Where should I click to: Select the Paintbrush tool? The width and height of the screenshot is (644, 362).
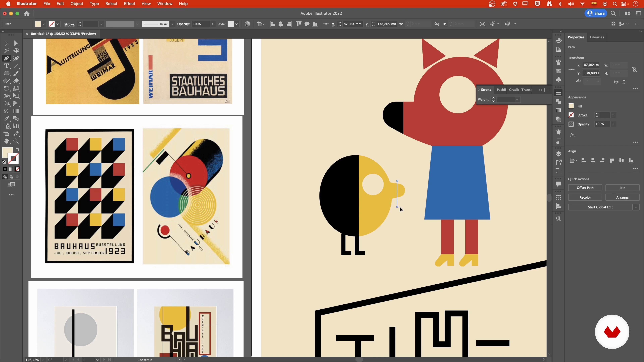[x=16, y=73]
